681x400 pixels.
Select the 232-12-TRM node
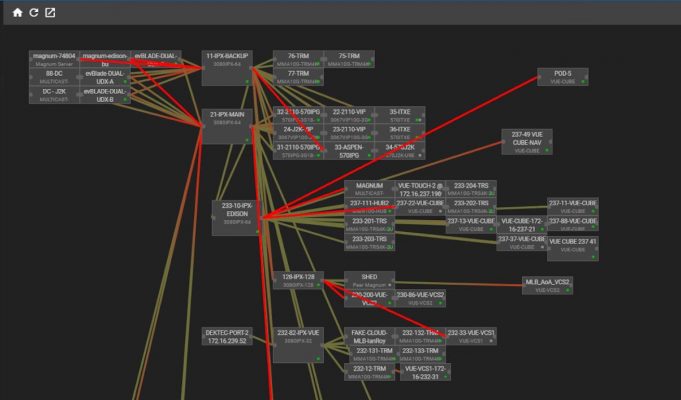coord(370,372)
